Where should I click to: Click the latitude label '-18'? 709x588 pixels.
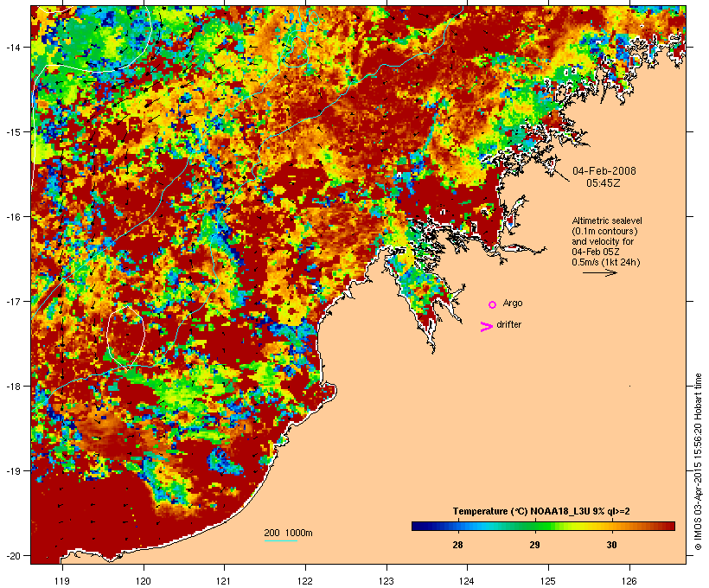tap(13, 387)
